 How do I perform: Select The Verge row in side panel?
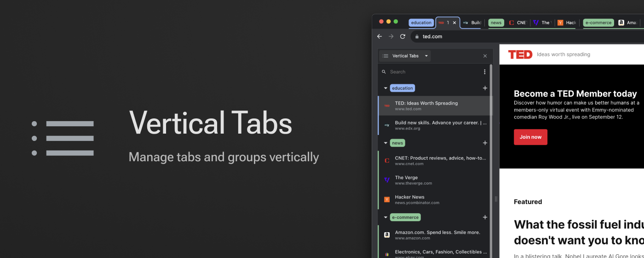point(434,180)
